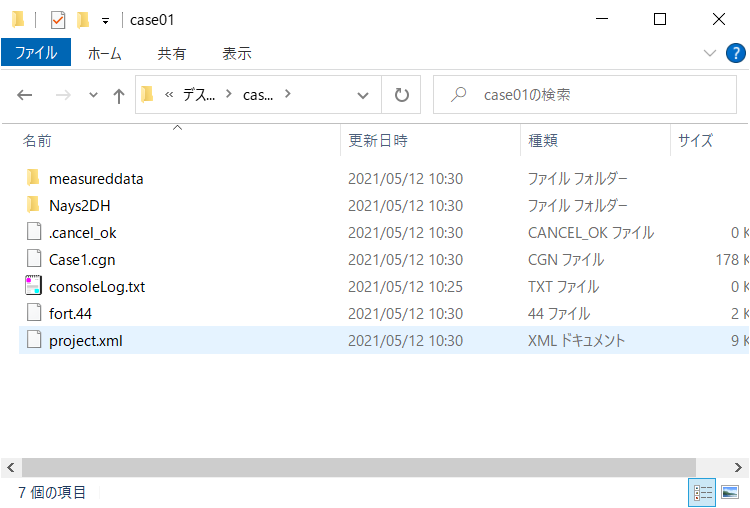
Task: Select デス... breadcrumb segment
Action: [x=199, y=95]
